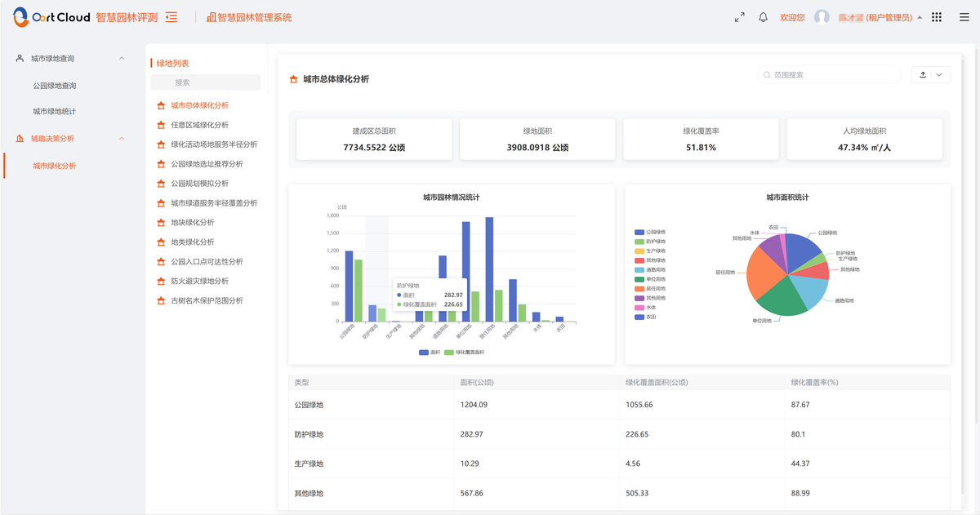This screenshot has height=515, width=980.
Task: Open 地类绿化分析 from the list
Action: pyautogui.click(x=193, y=242)
